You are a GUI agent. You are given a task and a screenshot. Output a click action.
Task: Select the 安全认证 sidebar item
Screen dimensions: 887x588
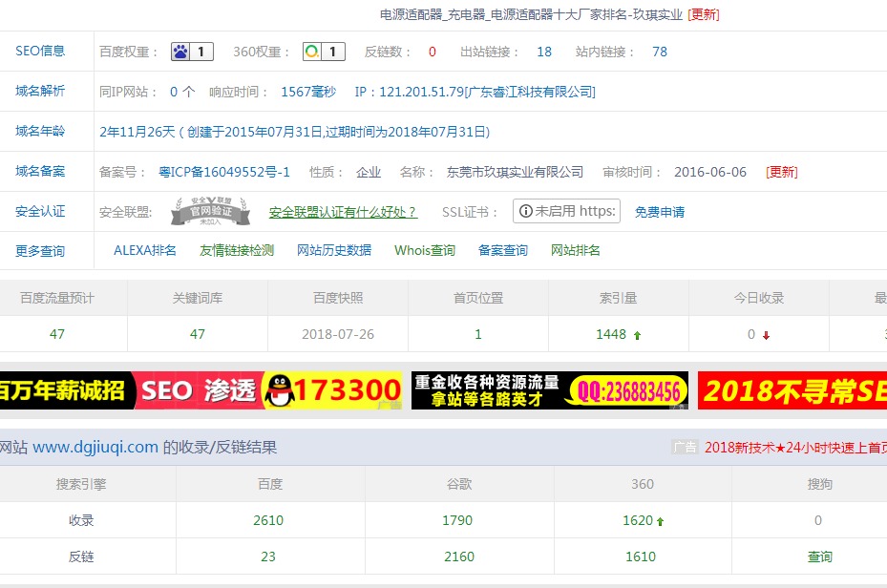tap(41, 210)
